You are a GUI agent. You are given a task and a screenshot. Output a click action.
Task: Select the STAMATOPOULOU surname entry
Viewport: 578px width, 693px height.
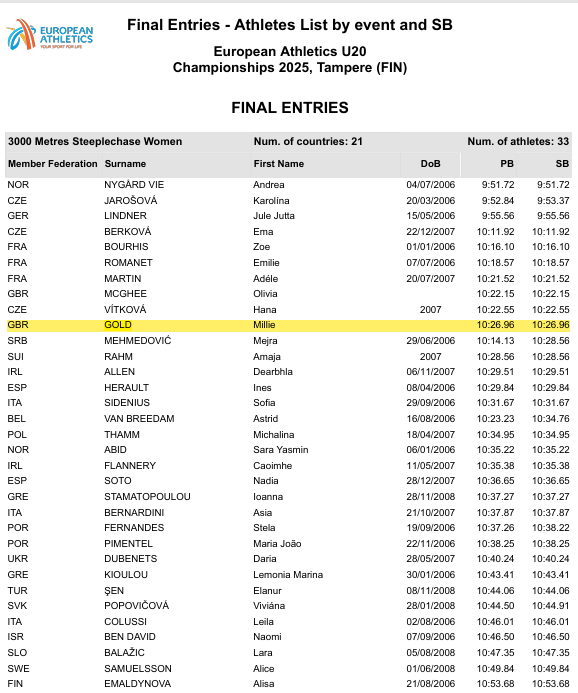[148, 497]
